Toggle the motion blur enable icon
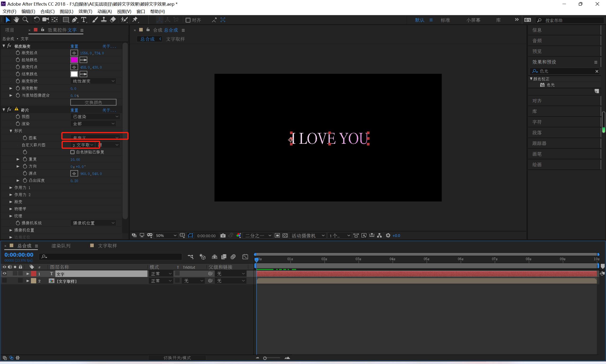The width and height of the screenshot is (606, 364). click(233, 257)
